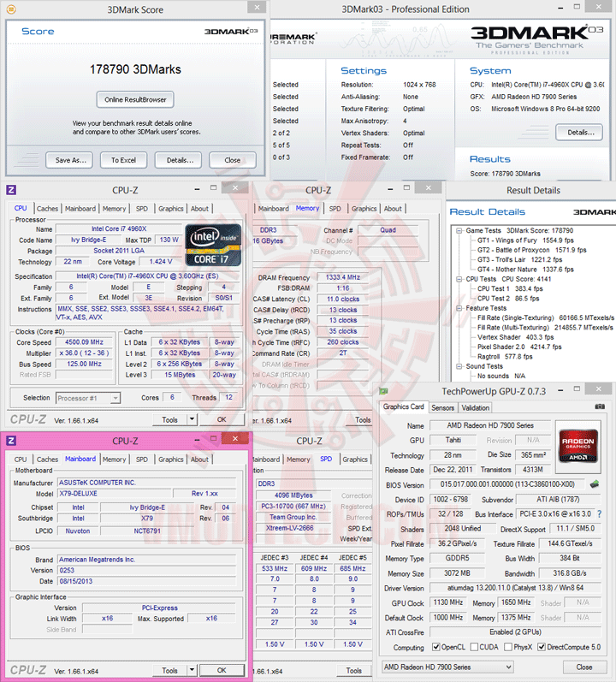Click the GPU-Z BIOS save chip icon
The width and height of the screenshot is (616, 682).
pos(594,484)
